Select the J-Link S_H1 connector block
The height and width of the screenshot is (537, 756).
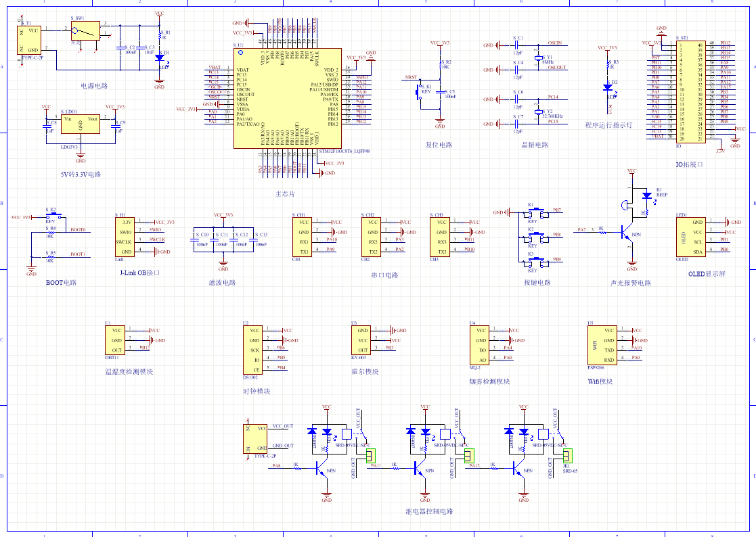click(125, 236)
